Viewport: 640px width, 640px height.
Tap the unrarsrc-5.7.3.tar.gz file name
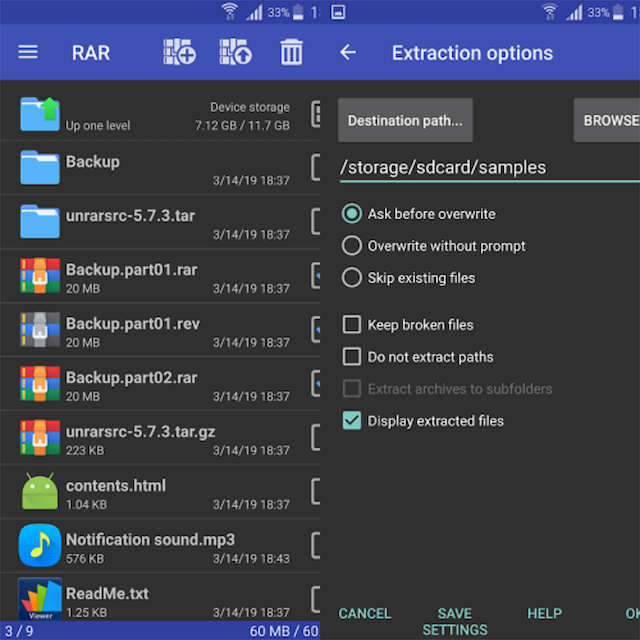point(140,432)
